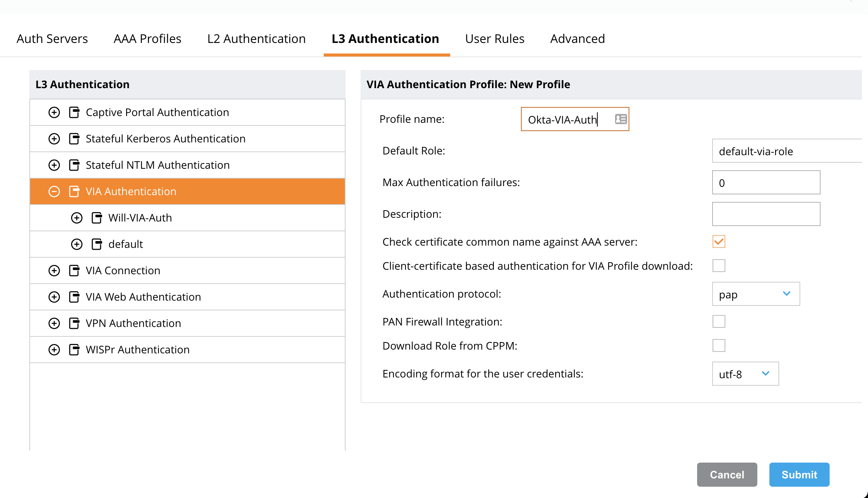Switch to the Auth Servers tab
Image resolution: width=868 pixels, height=498 pixels.
tap(52, 38)
